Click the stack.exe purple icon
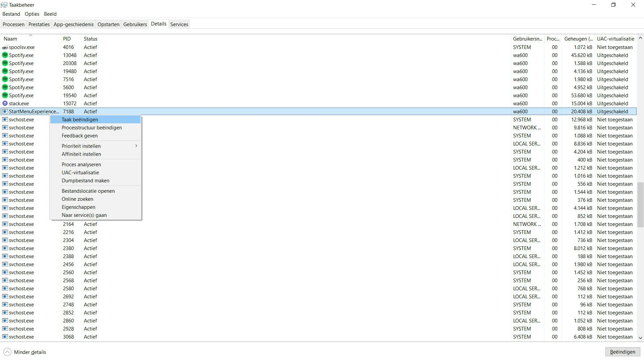The height and width of the screenshot is (362, 644). (x=5, y=104)
